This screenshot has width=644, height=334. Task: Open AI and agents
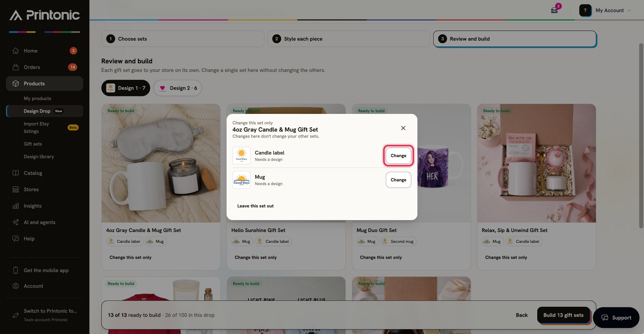pyautogui.click(x=44, y=222)
